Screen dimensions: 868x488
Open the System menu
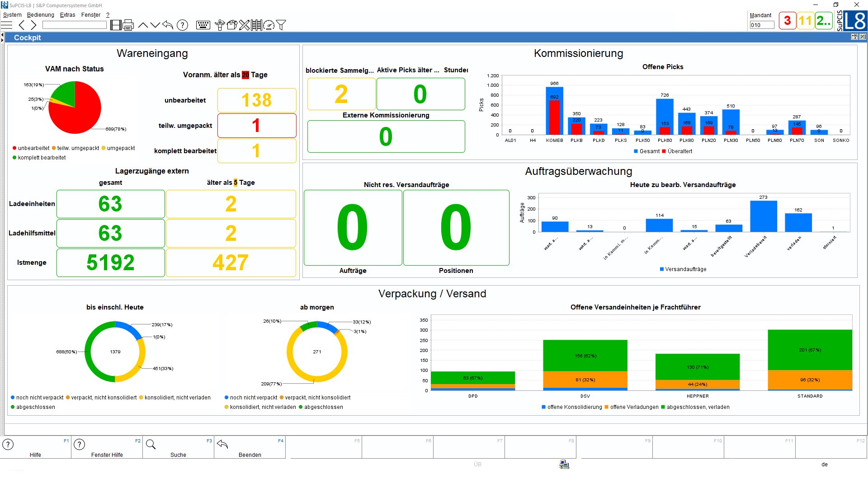click(12, 15)
